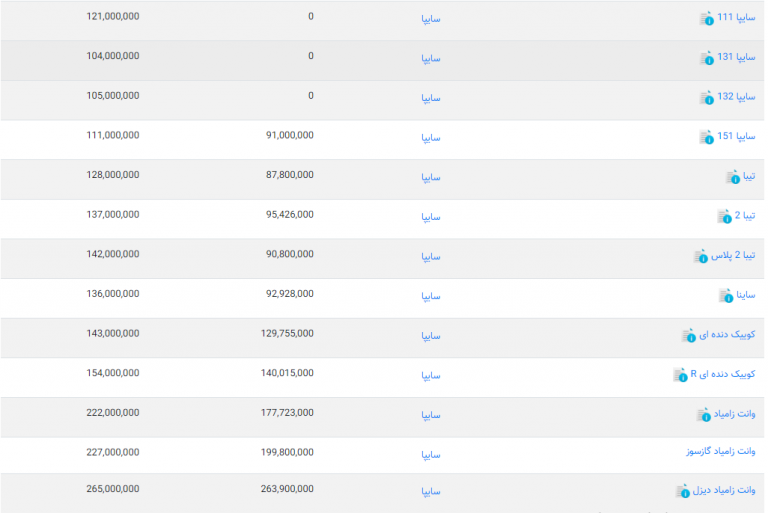Open the سایپا 111 car link
768x513 pixels.
(736, 18)
